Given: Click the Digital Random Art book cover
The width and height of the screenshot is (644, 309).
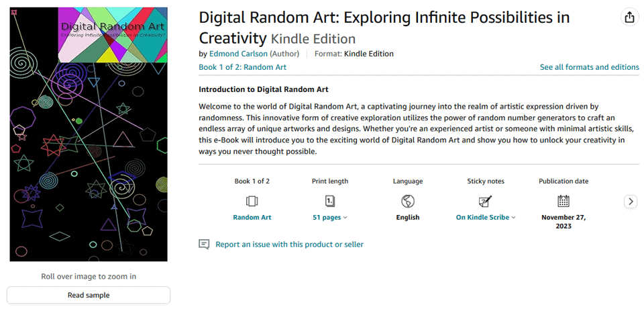Looking at the screenshot, I should (x=88, y=134).
